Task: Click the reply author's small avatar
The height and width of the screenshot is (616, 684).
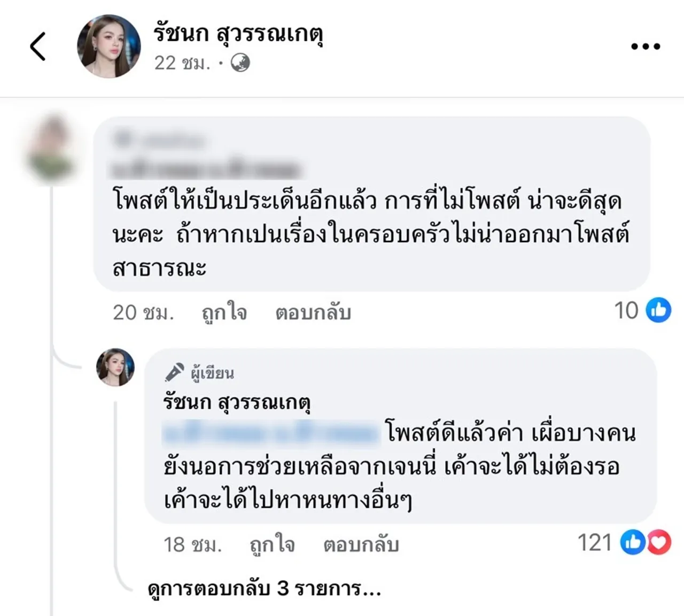Action: 116,368
